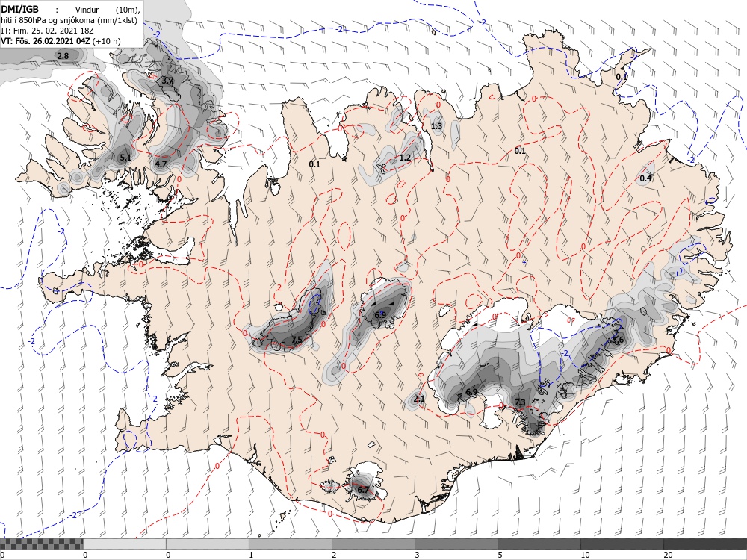
Task: Select the 4.7 snowfall value label
Action: (x=161, y=164)
